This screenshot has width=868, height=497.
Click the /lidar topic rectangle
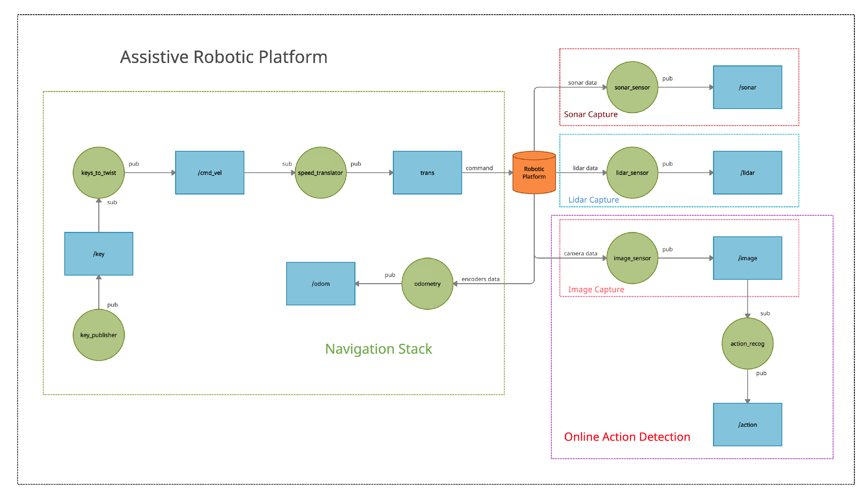point(747,173)
